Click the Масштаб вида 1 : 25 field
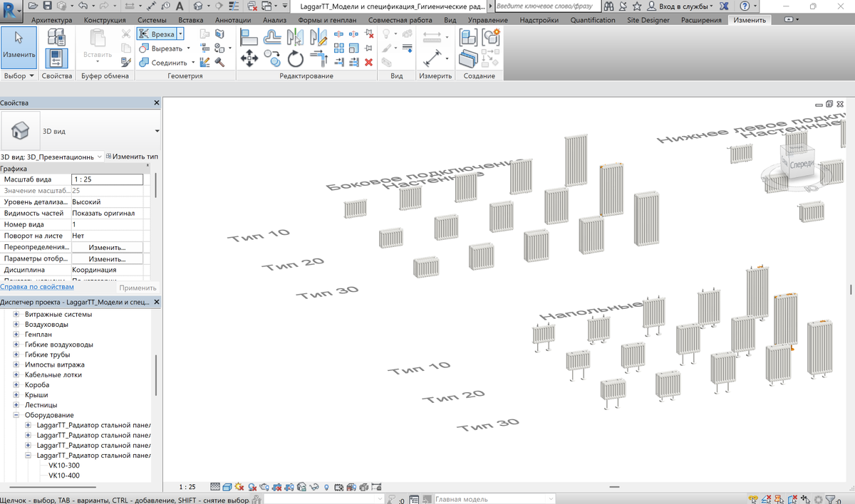Screen dimensions: 855x504 tap(107, 179)
